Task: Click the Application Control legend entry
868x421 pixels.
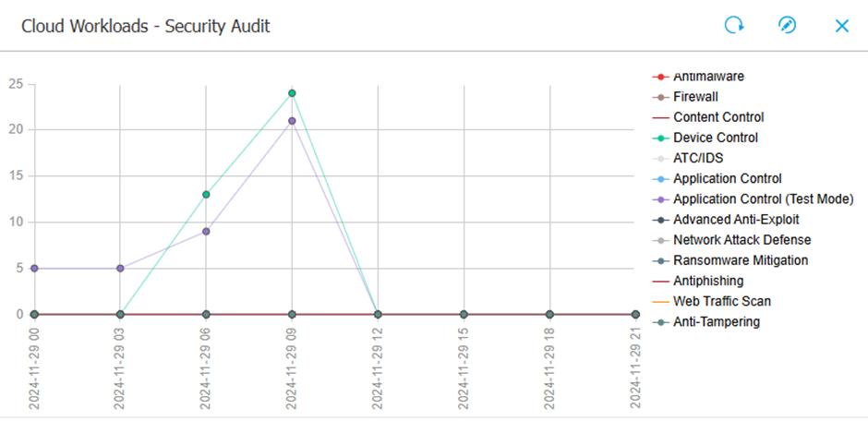Action: pyautogui.click(x=727, y=178)
